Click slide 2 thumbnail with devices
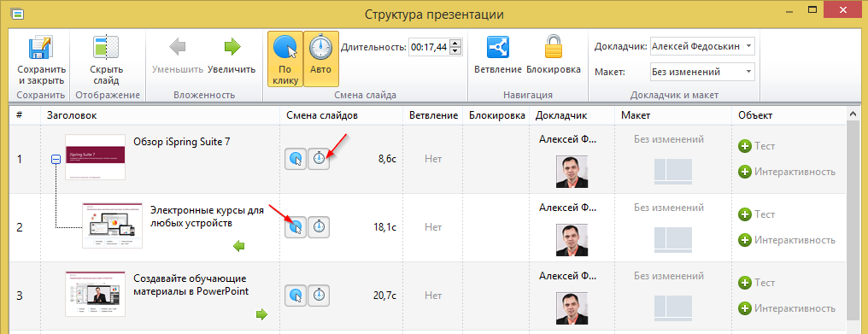The height and width of the screenshot is (334, 868). coord(113,226)
